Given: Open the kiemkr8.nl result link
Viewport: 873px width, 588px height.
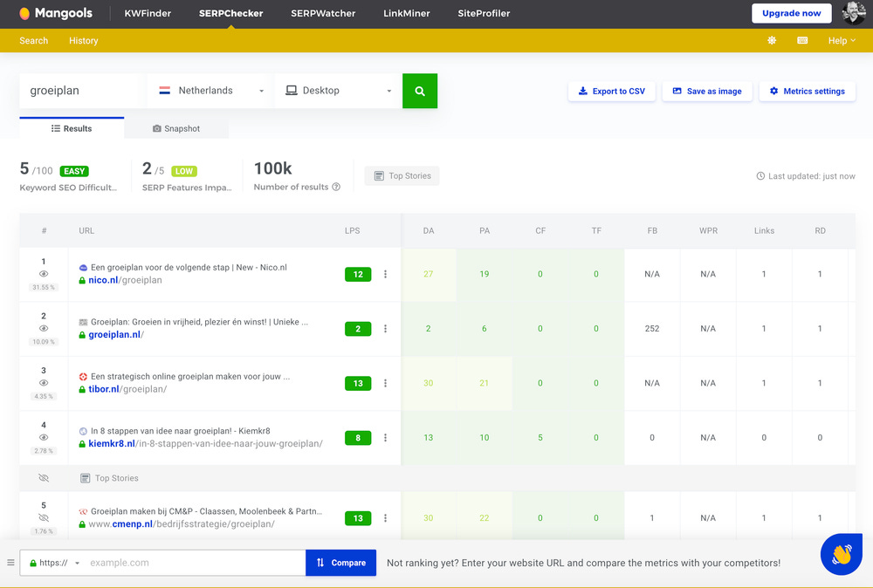Looking at the screenshot, I should click(x=205, y=443).
